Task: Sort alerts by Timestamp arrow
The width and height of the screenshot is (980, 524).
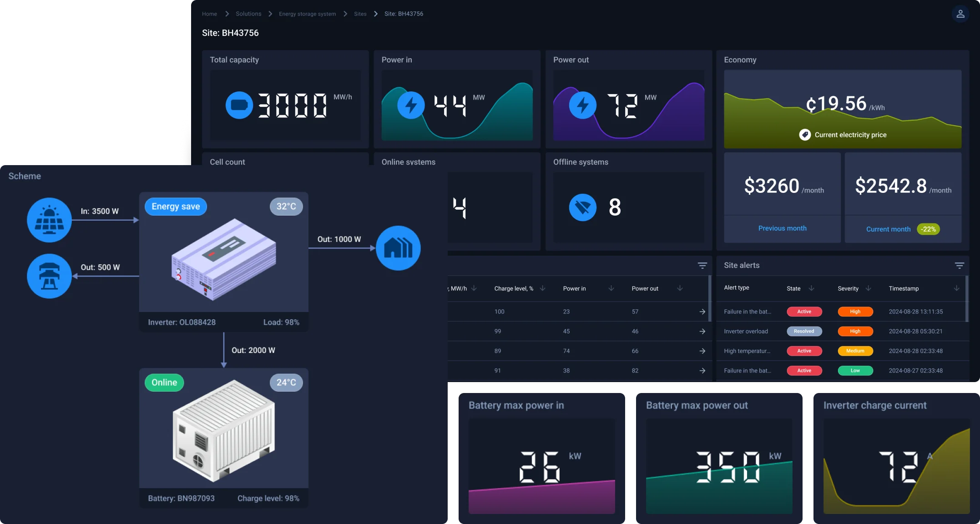Action: (x=956, y=288)
